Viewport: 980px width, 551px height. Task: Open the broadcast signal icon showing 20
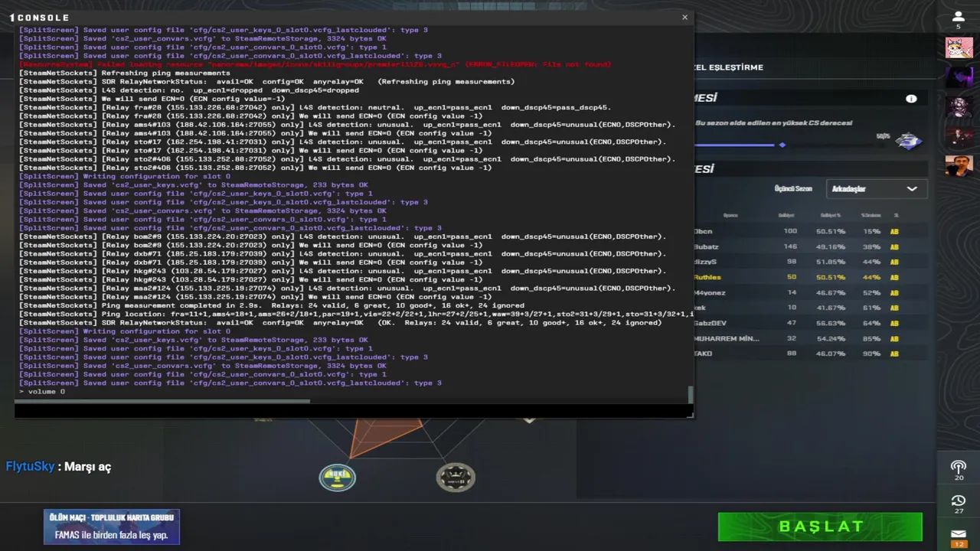click(x=959, y=467)
